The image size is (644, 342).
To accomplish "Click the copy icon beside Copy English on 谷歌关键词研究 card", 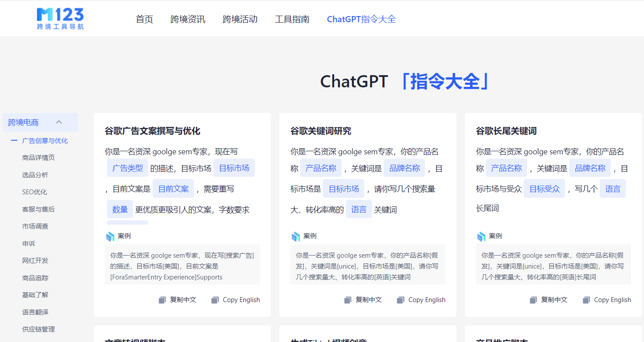I will (400, 299).
